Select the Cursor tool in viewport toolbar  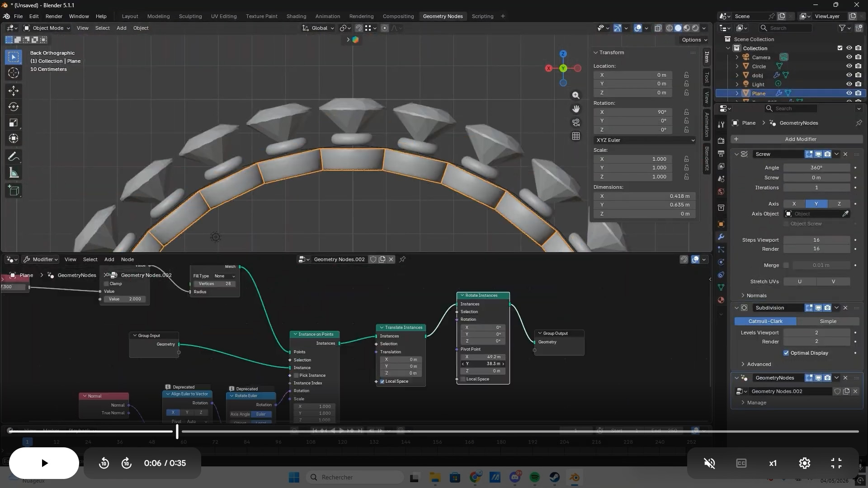pos(14,73)
